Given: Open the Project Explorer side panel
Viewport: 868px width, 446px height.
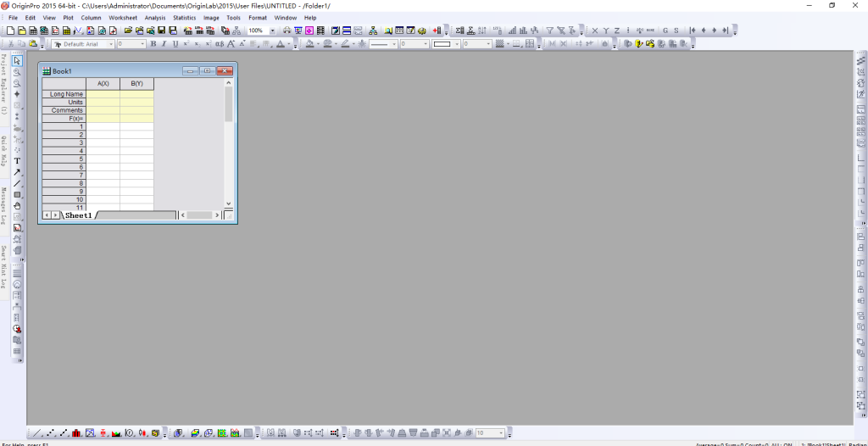Looking at the screenshot, I should pyautogui.click(x=4, y=85).
